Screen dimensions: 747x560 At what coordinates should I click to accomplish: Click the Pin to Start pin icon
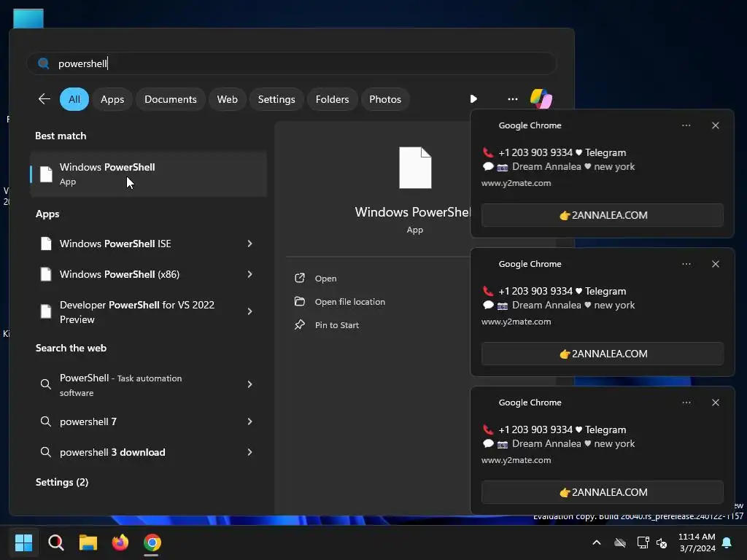300,324
